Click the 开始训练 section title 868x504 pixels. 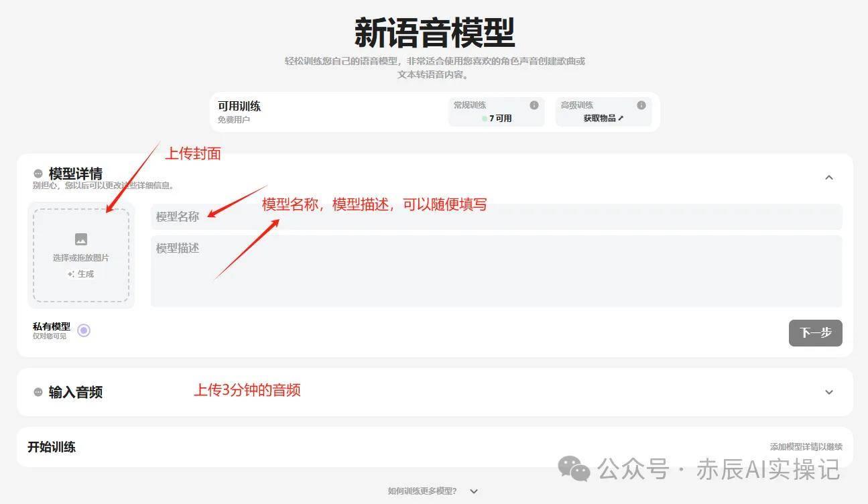tap(52, 447)
